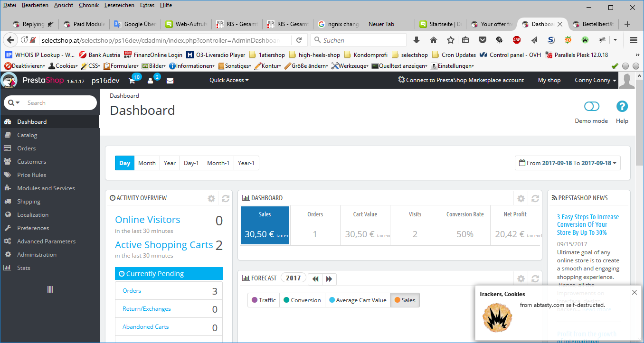The image size is (644, 343).
Task: Reload the page in address bar
Action: click(x=299, y=40)
